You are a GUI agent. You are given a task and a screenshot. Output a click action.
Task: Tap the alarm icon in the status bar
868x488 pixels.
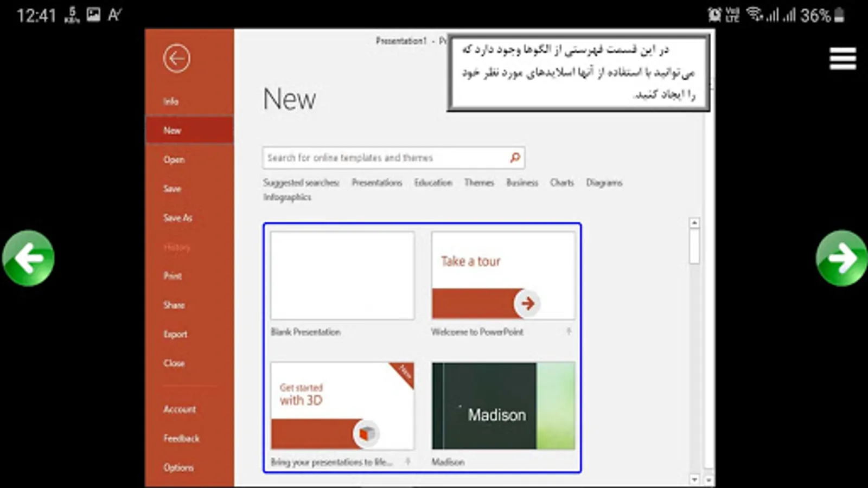pos(714,15)
